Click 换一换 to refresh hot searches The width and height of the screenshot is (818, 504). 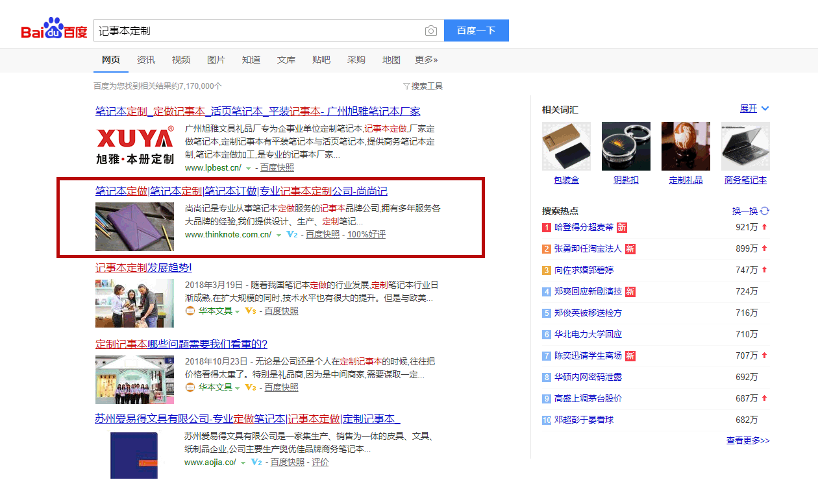745,211
